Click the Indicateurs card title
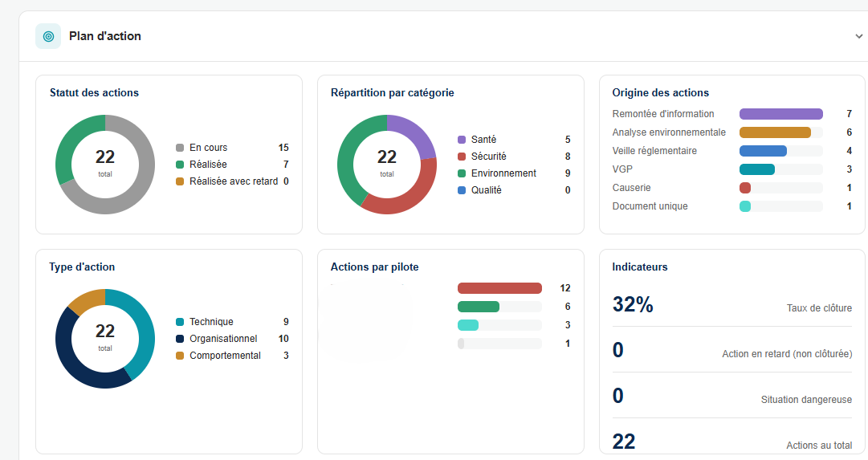This screenshot has height=460, width=868. [x=640, y=267]
